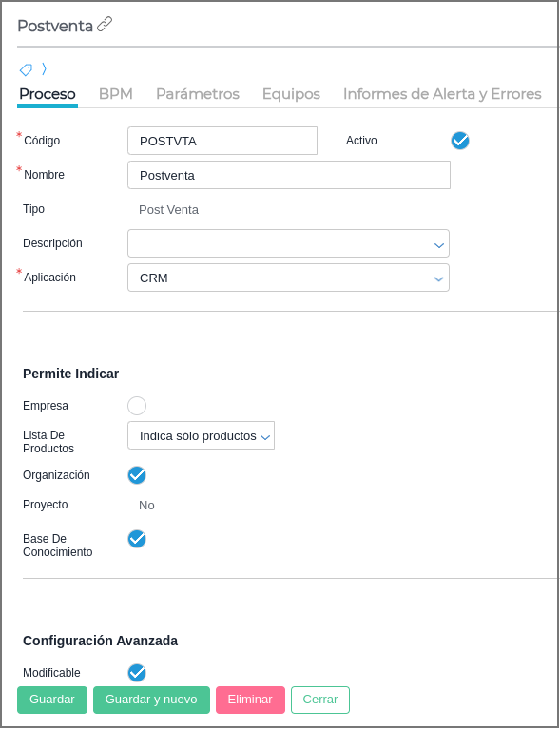This screenshot has height=729, width=560.
Task: Expand the Descripción dropdown
Action: click(x=288, y=243)
